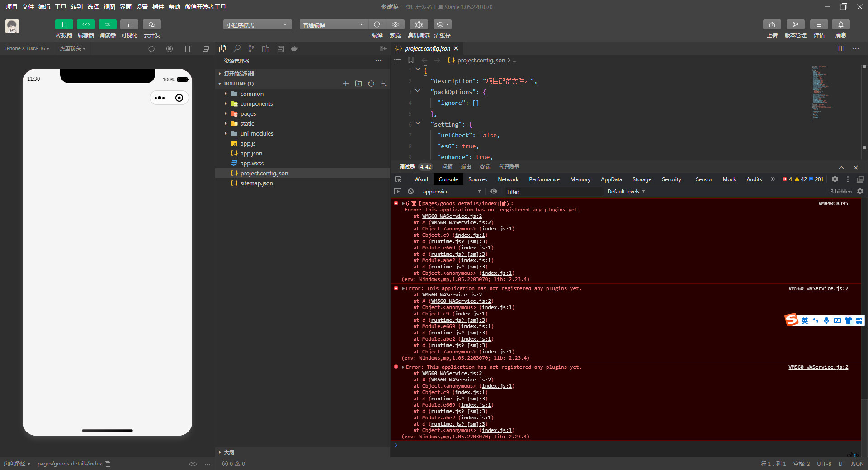Refresh the ROUTINE file explorer
The image size is (868, 470).
(371, 84)
